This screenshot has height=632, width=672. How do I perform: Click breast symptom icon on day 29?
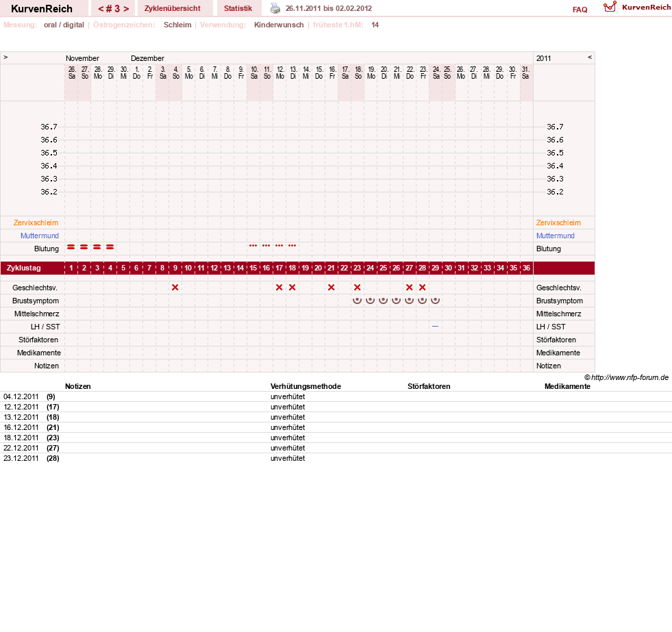pos(436,301)
